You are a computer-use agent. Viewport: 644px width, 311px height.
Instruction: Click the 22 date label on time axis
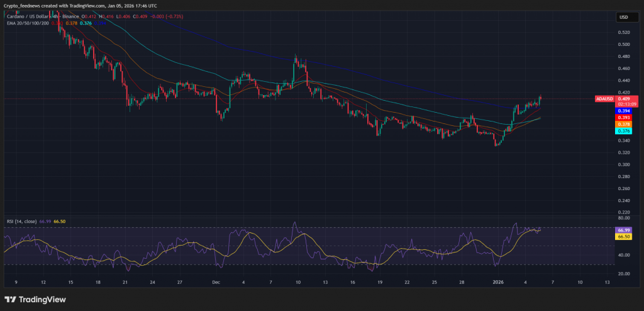coord(407,282)
